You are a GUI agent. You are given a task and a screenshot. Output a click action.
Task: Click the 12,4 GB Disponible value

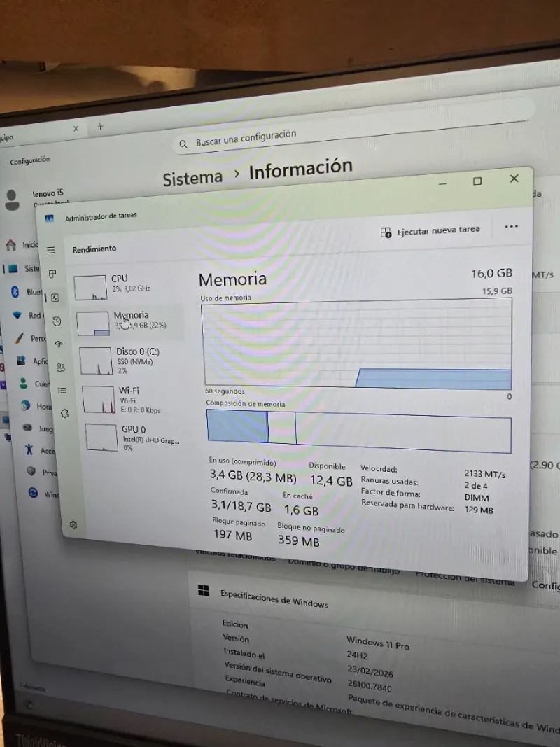click(x=331, y=481)
